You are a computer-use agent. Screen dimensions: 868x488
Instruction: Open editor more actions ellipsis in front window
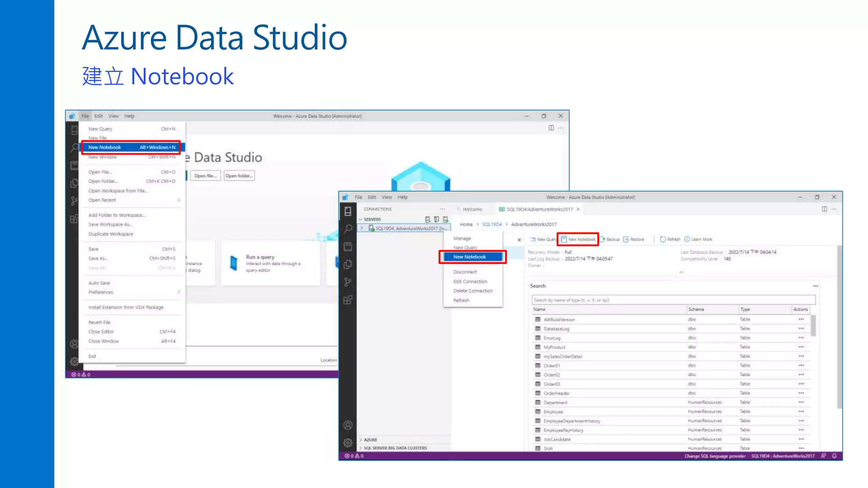[x=834, y=209]
